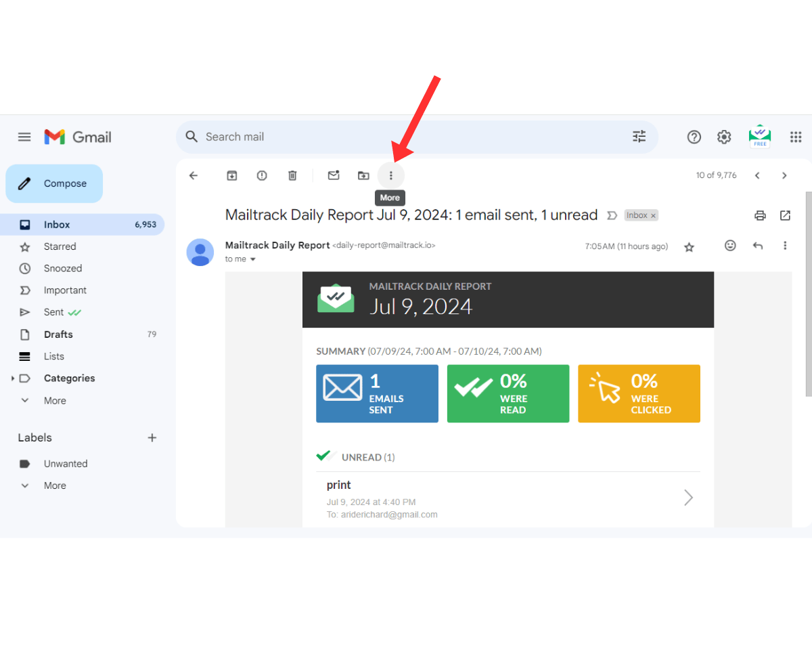Open the Drafts folder
812x650 pixels.
click(82, 334)
